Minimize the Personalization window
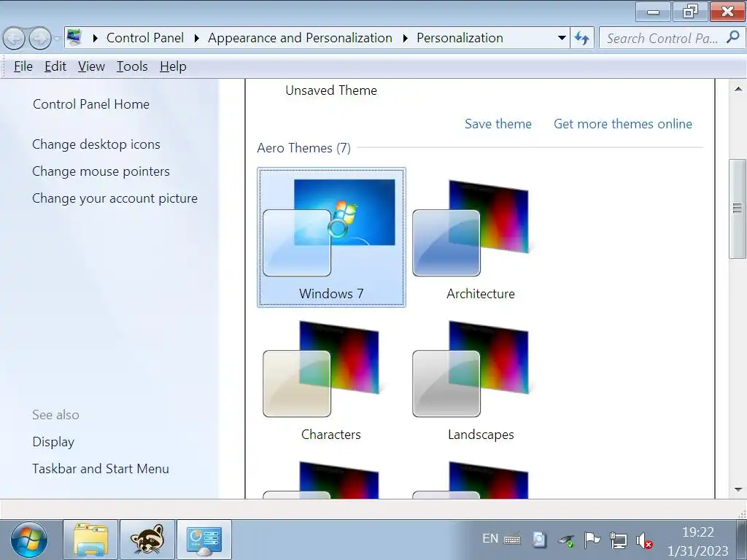The height and width of the screenshot is (560, 747). coord(653,12)
